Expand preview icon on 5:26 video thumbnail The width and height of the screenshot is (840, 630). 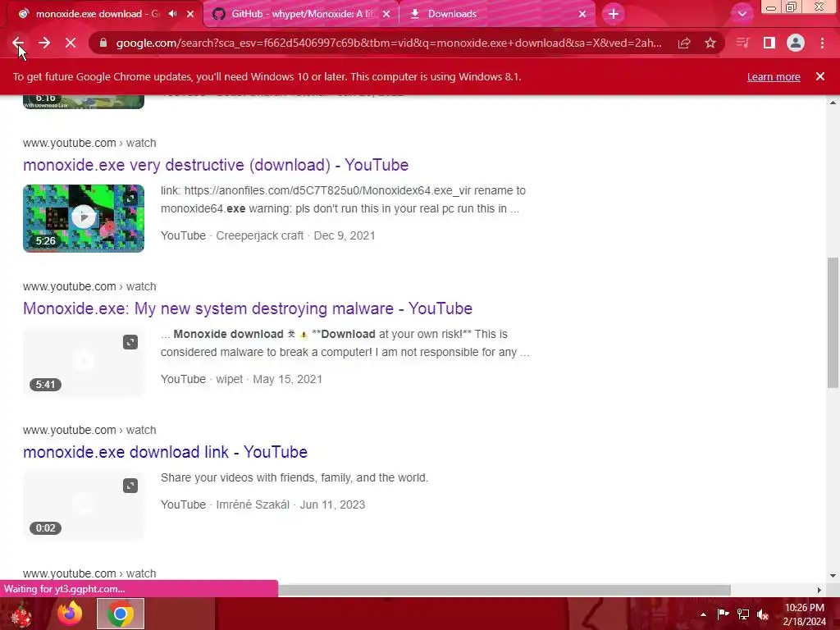(x=130, y=199)
